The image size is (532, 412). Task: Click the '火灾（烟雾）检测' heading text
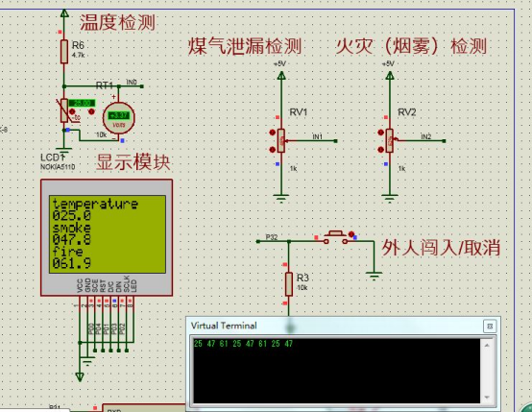(x=411, y=46)
